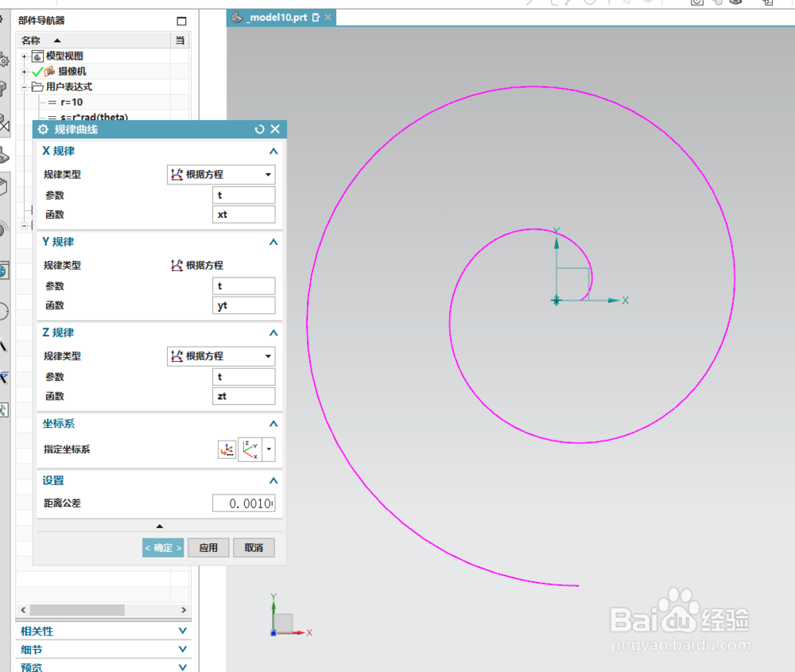Click the 取消 button
The width and height of the screenshot is (795, 672).
(254, 548)
